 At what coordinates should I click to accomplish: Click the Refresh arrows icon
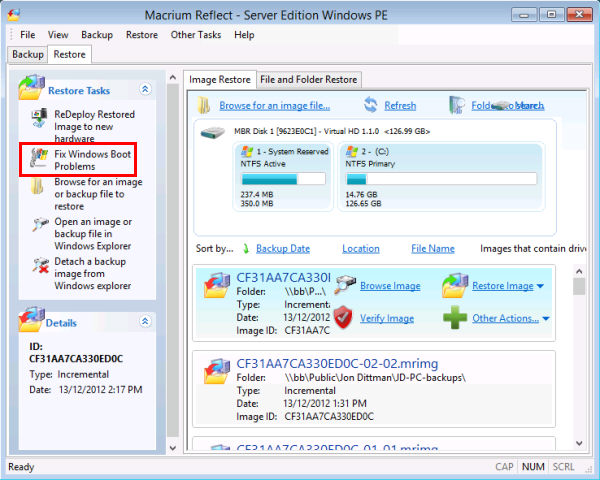coord(370,105)
